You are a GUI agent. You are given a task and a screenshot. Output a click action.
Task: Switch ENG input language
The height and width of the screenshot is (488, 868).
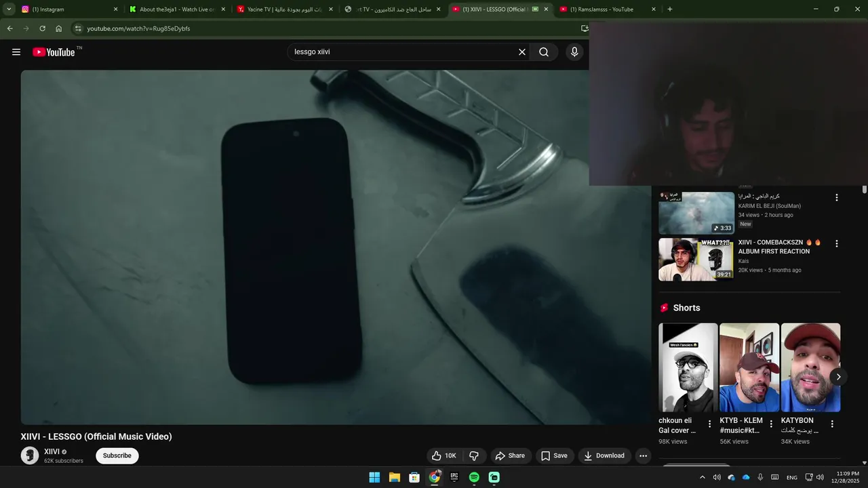(x=791, y=477)
